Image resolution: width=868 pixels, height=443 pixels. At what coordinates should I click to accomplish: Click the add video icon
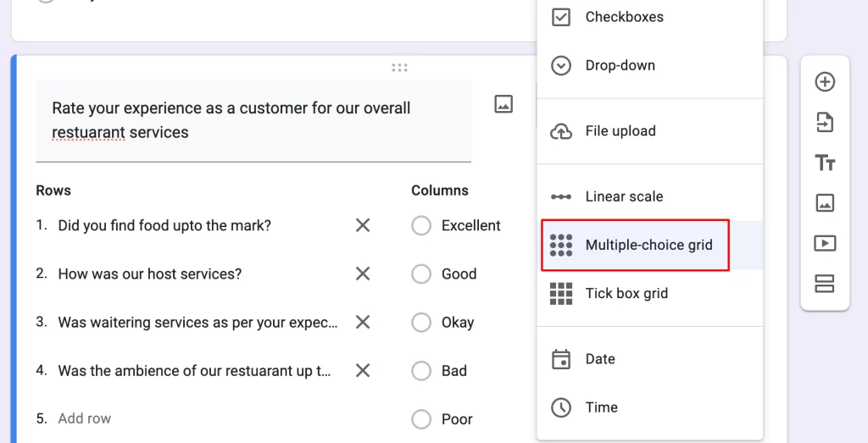[x=825, y=243]
